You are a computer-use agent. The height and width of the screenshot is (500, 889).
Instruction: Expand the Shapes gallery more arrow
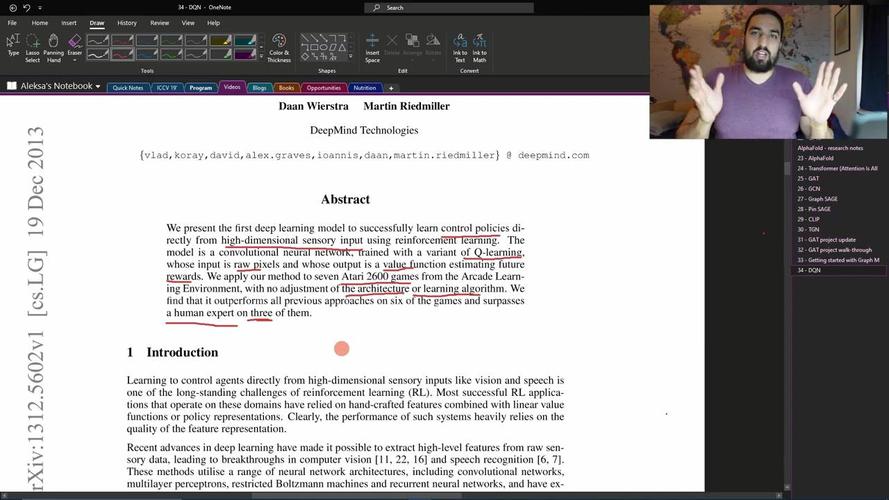coord(351,56)
